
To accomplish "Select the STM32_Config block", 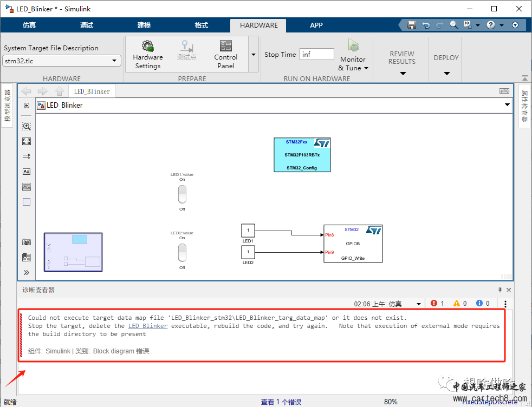I will [302, 155].
